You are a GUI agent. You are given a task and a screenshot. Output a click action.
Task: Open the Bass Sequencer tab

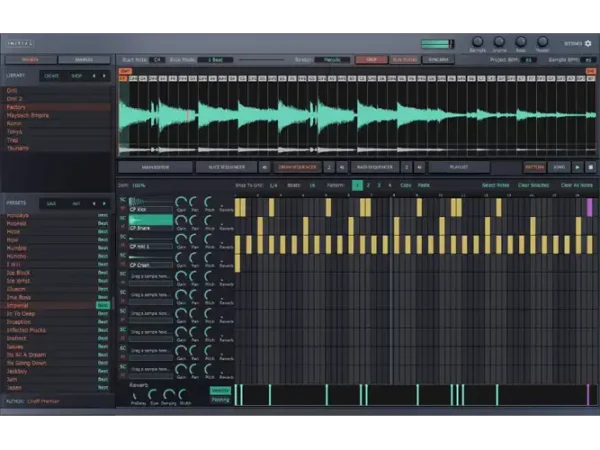tap(375, 167)
